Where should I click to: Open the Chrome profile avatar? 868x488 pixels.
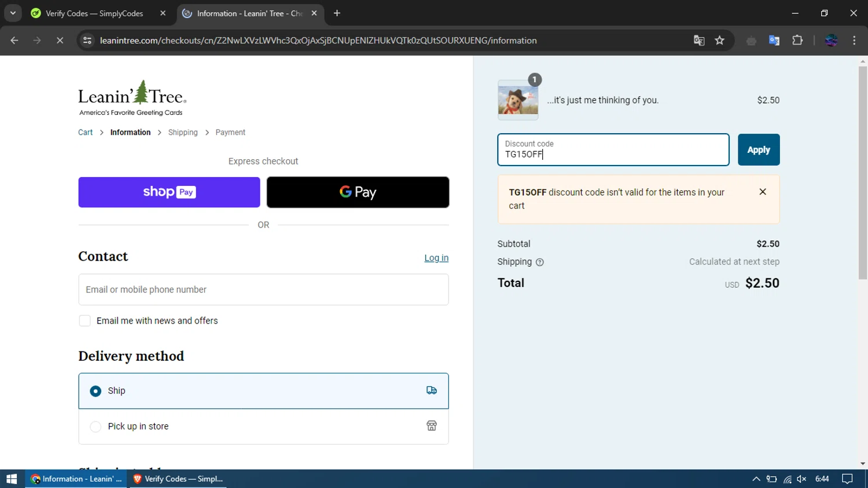[x=832, y=41]
